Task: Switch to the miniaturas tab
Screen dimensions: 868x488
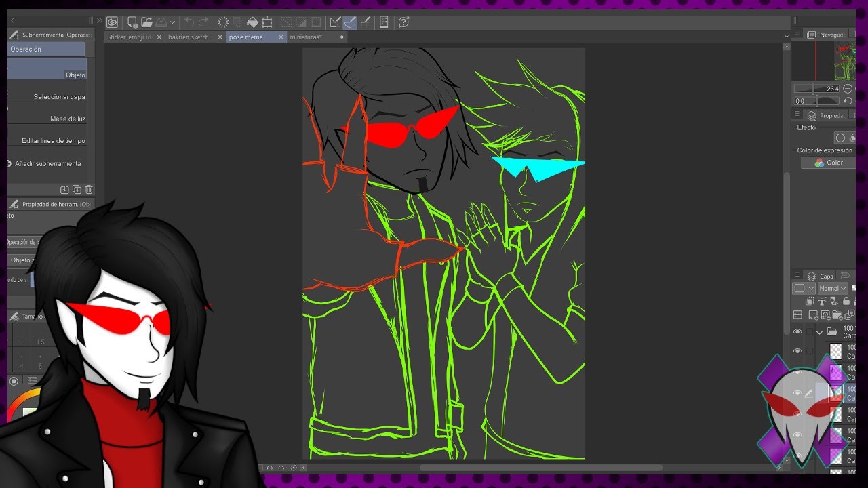Action: pos(306,37)
